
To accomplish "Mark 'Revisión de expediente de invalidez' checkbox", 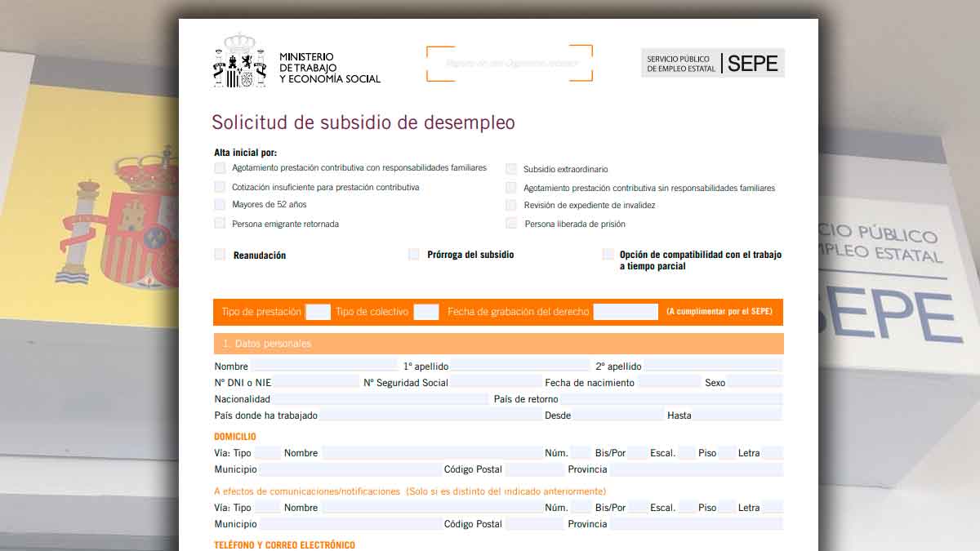I will point(511,205).
